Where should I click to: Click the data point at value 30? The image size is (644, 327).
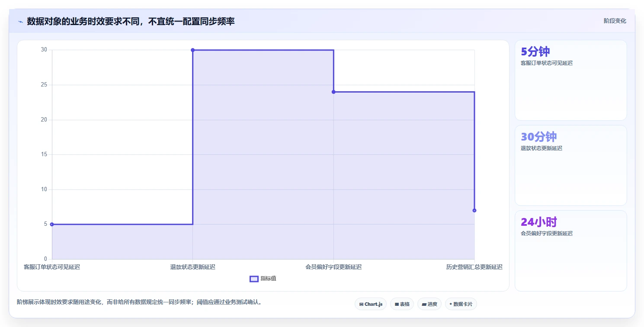[193, 50]
